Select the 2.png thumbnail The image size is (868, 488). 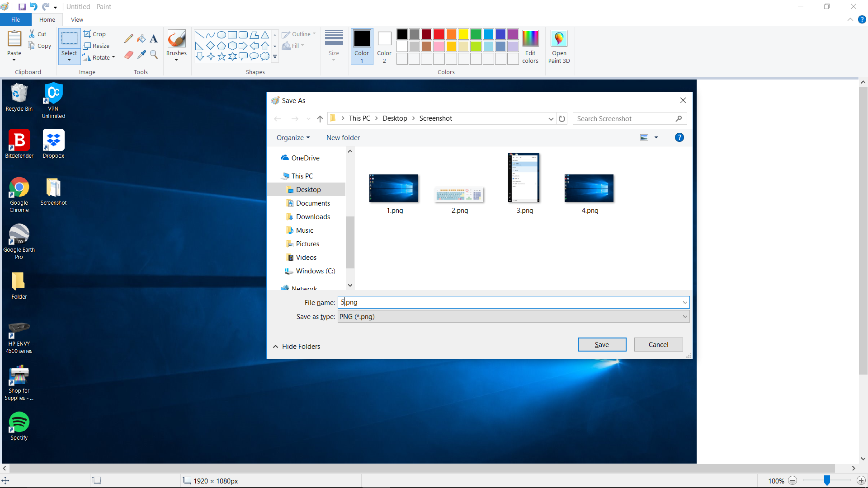point(459,194)
